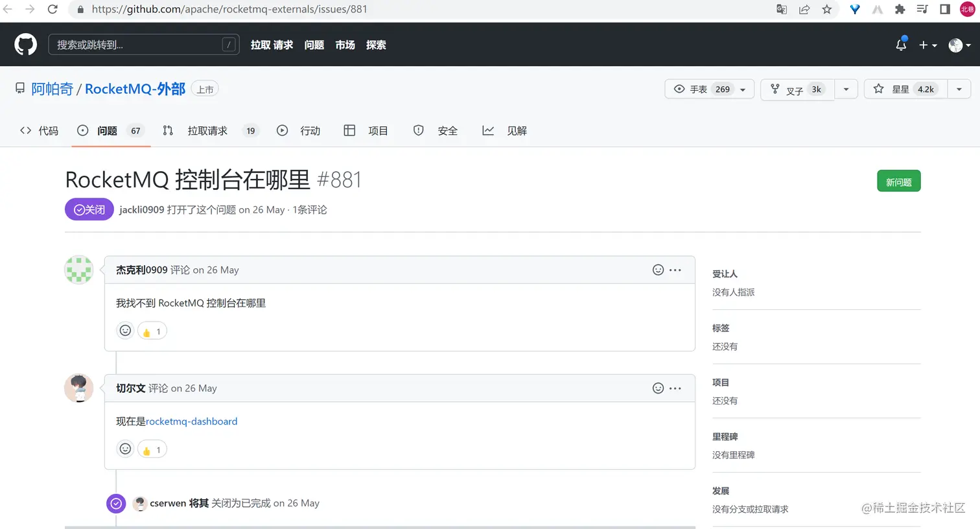Open 市场 in top navigation
980x529 pixels.
pyautogui.click(x=345, y=45)
